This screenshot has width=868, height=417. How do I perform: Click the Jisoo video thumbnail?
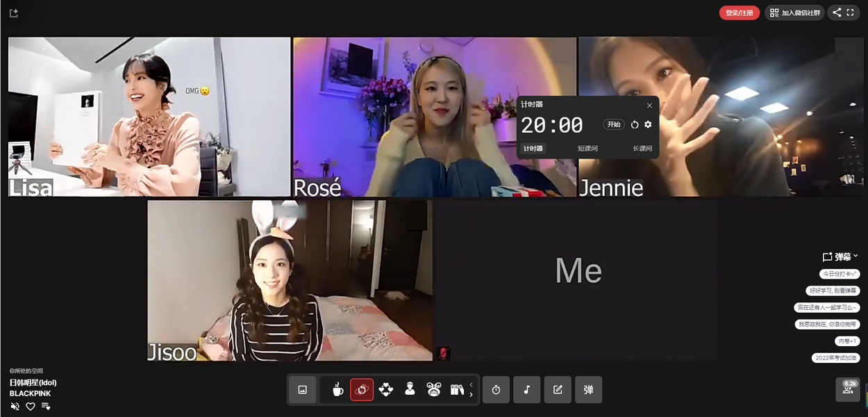[x=290, y=280]
